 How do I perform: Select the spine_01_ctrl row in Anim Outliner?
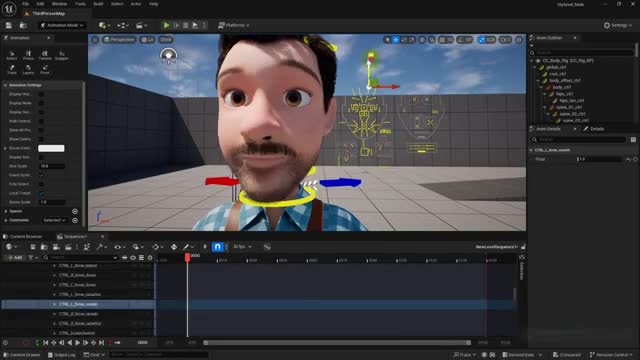click(x=569, y=107)
